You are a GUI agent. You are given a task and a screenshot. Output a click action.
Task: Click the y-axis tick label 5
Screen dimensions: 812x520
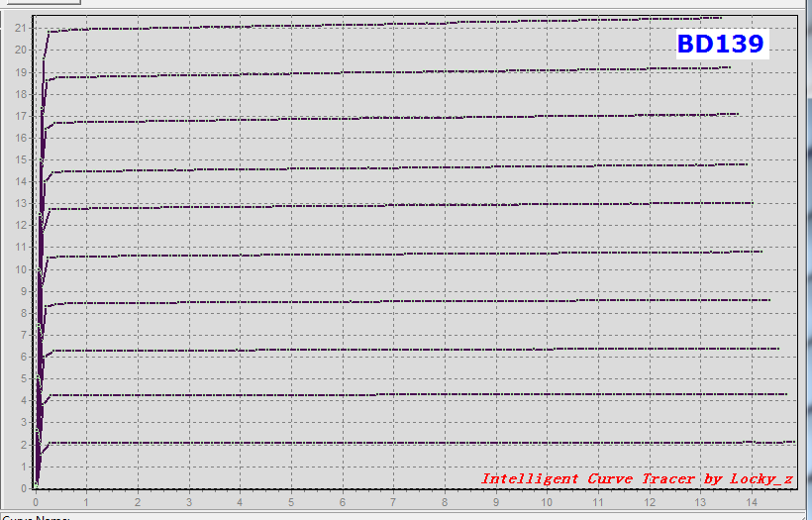pyautogui.click(x=23, y=378)
